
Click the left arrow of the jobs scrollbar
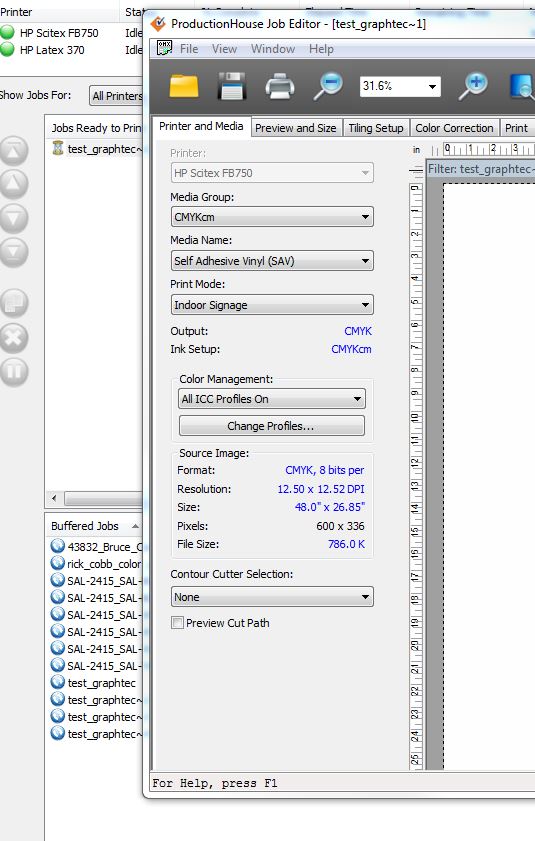pos(54,498)
